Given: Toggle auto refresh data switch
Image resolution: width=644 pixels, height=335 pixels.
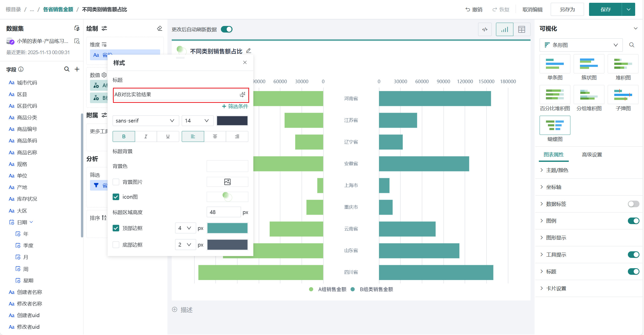Looking at the screenshot, I should 226,29.
